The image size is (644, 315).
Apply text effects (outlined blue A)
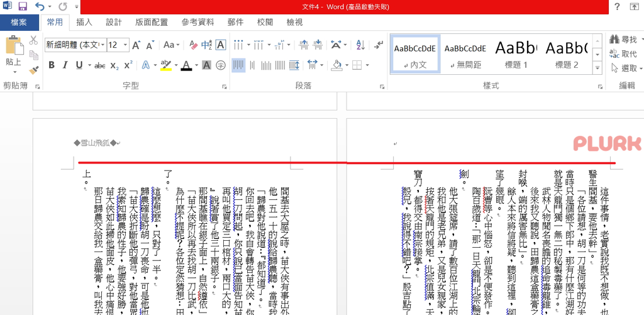146,65
